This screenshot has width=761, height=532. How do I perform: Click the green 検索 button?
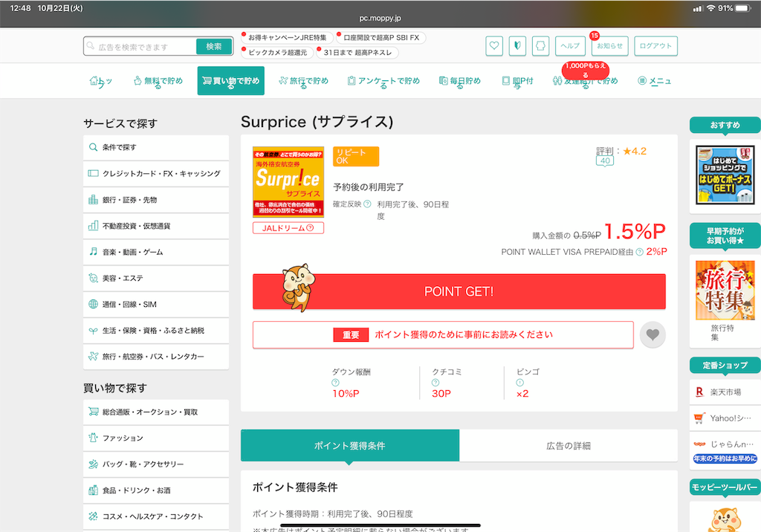[213, 46]
